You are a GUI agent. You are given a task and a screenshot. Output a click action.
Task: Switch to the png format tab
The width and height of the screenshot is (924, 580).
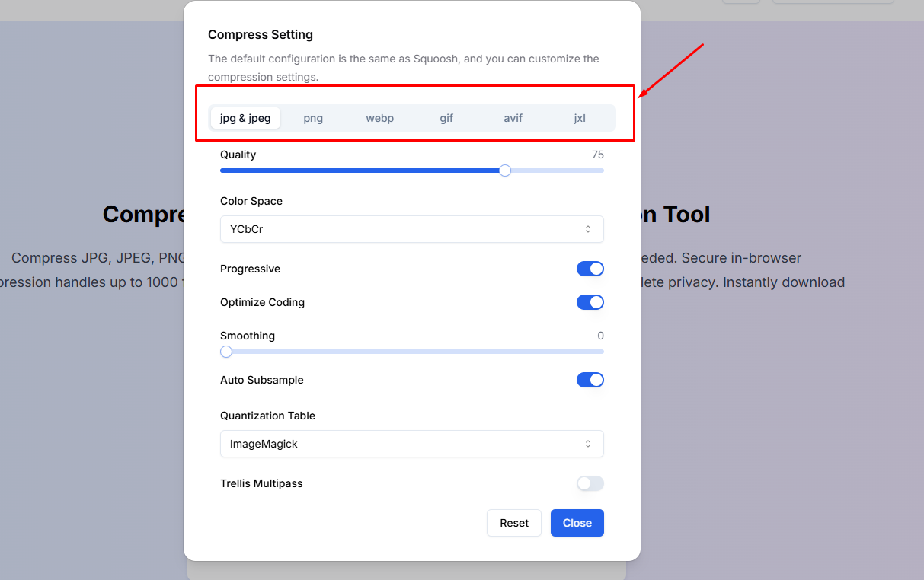(313, 118)
